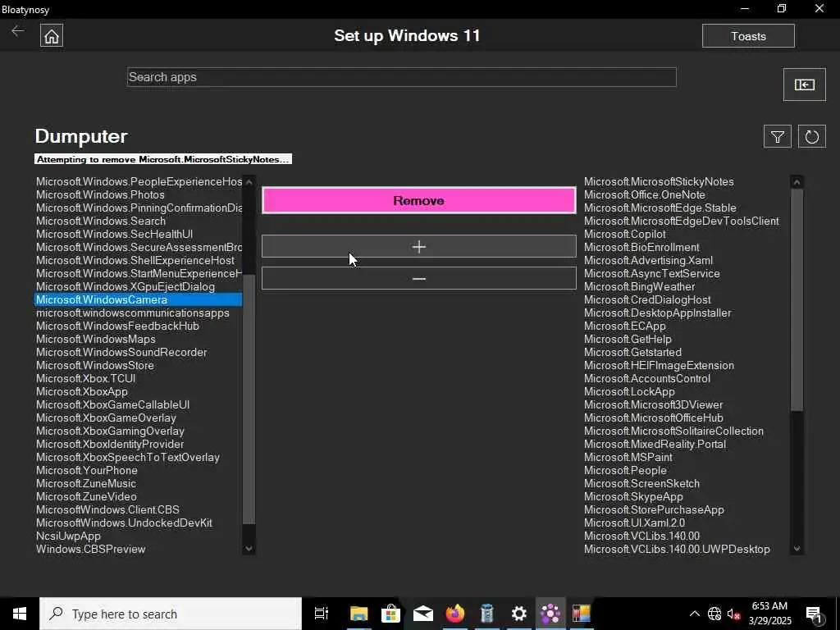This screenshot has height=630, width=840.
Task: Select Microsoft.SkypeApp in right list
Action: coord(633,496)
